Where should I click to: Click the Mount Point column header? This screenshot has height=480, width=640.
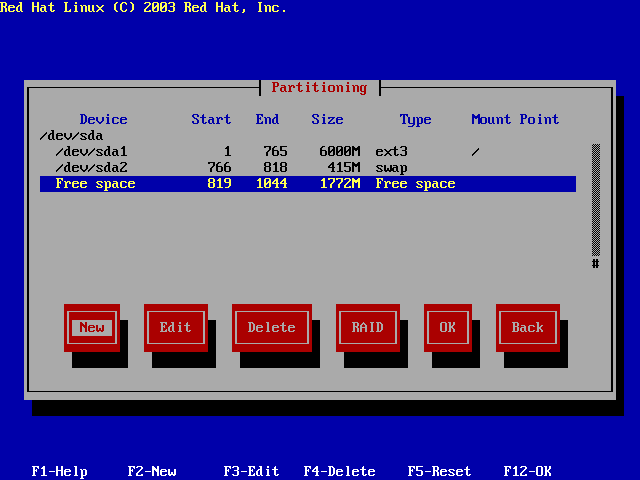(x=516, y=119)
